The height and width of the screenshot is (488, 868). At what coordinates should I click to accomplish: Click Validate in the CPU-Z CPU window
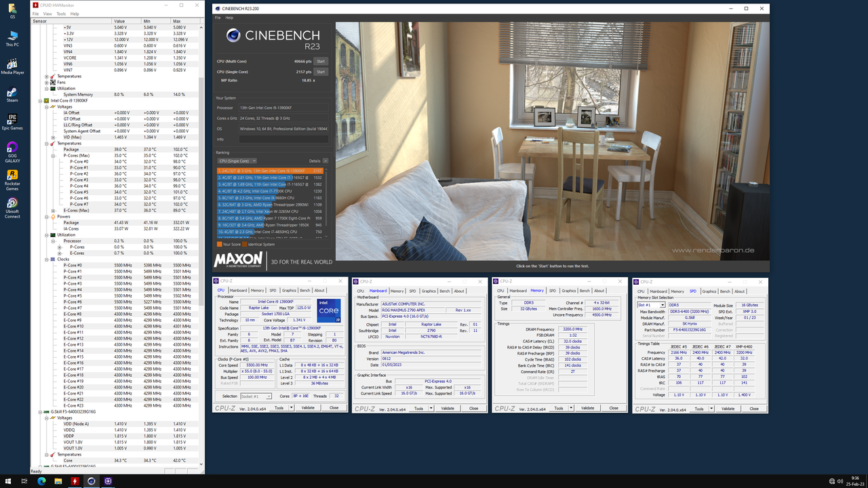tap(308, 408)
